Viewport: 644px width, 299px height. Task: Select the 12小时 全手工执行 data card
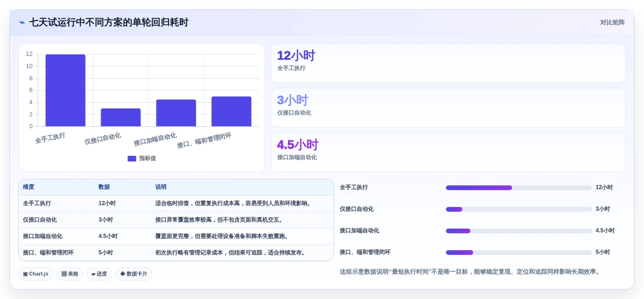(448, 63)
